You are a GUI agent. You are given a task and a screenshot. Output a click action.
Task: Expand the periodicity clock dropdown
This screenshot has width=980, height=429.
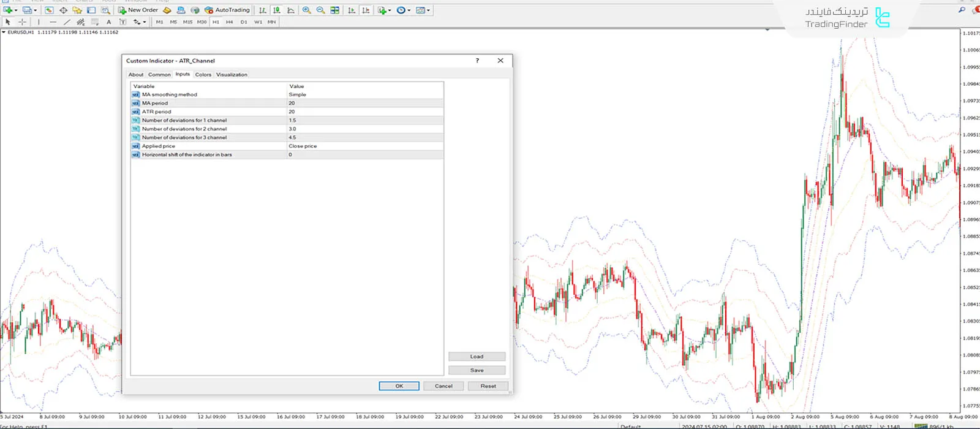pyautogui.click(x=409, y=10)
